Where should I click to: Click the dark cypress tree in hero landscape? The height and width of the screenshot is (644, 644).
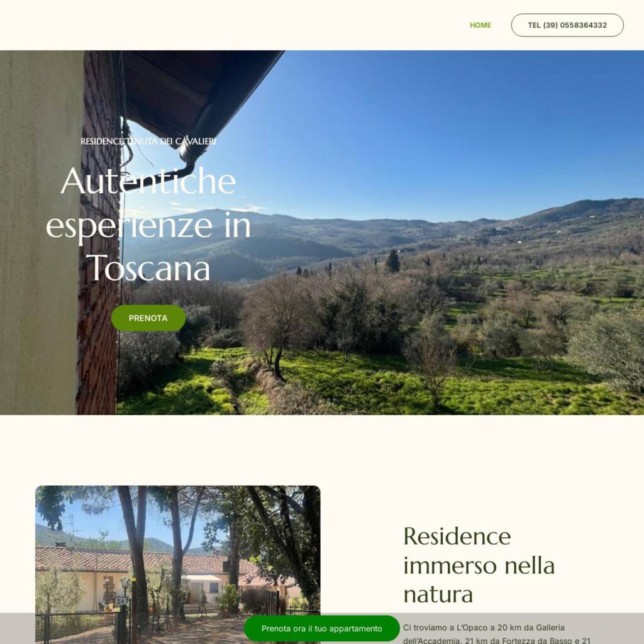(392, 261)
